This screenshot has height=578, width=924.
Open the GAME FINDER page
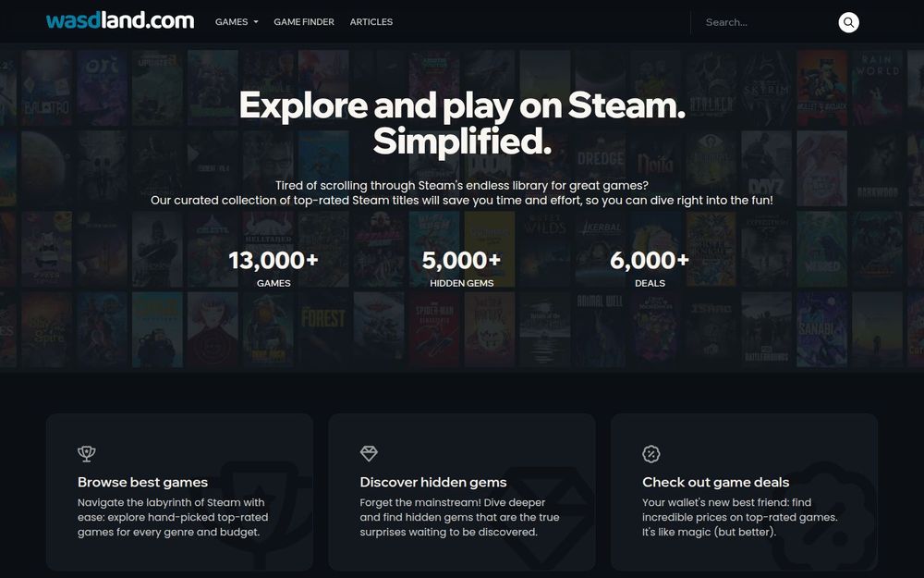303,22
